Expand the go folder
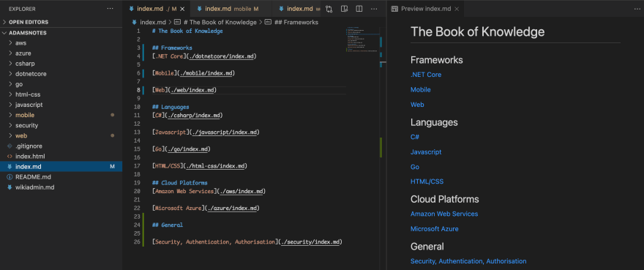The width and height of the screenshot is (644, 270). (61, 84)
